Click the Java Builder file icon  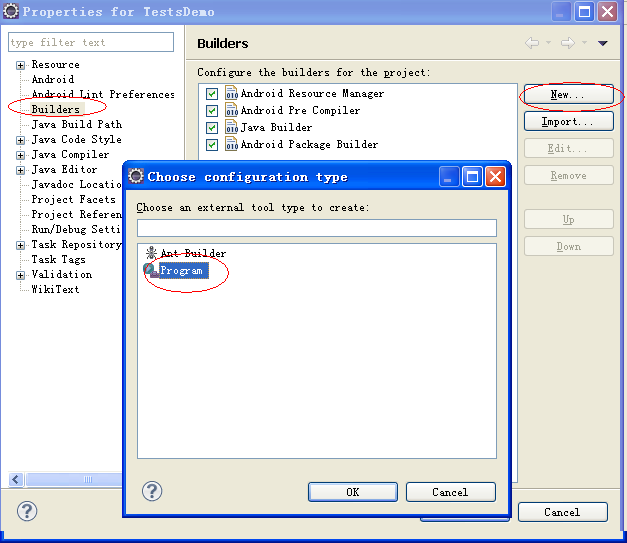[232, 128]
